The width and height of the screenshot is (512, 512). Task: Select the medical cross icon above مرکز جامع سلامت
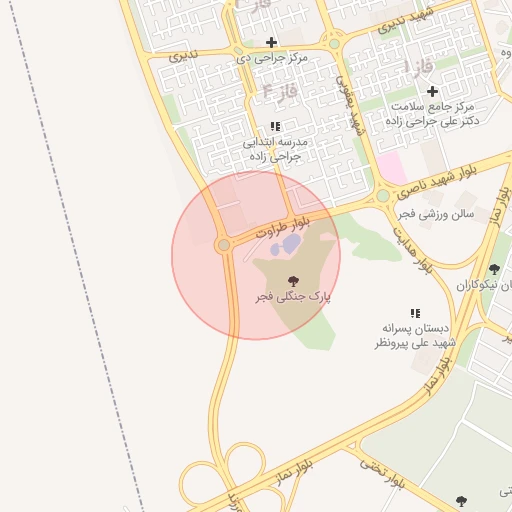click(x=432, y=91)
